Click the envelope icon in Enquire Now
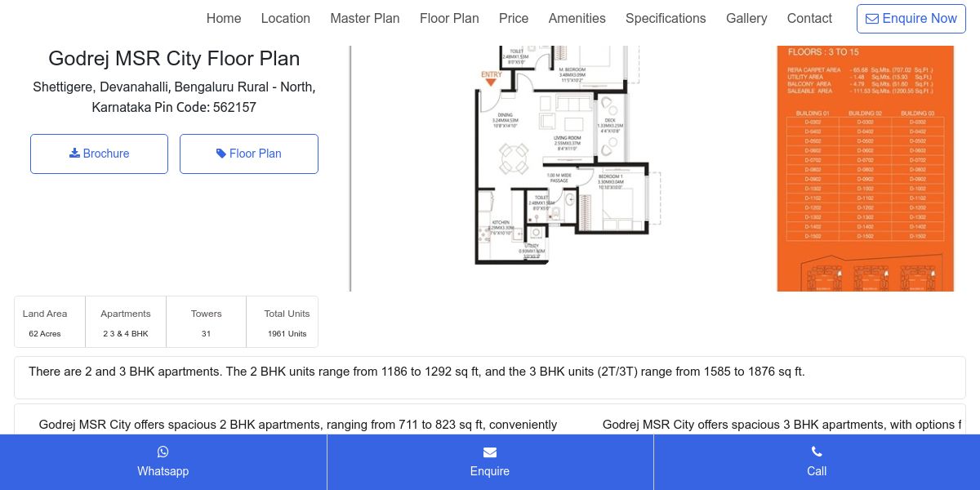The image size is (980, 490). pyautogui.click(x=872, y=18)
